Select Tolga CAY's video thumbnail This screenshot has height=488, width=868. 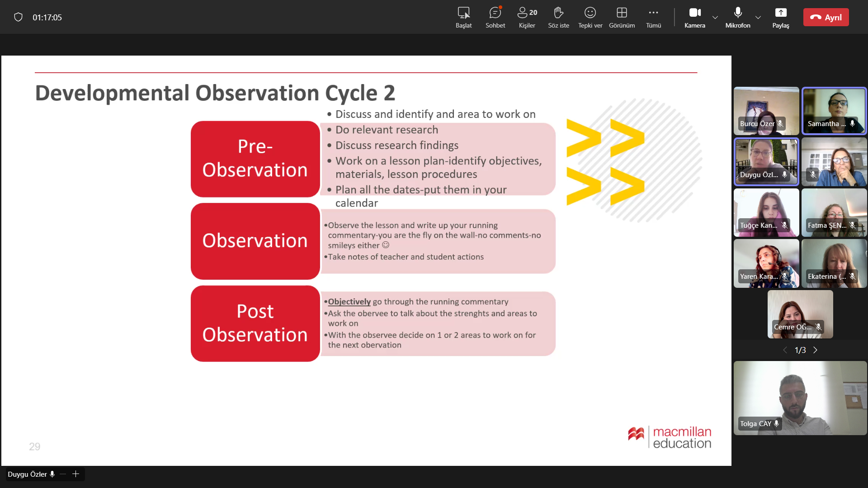coord(800,398)
